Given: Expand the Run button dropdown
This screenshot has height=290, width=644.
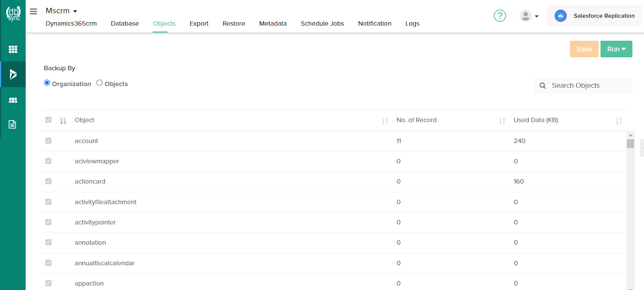Looking at the screenshot, I should 616,49.
